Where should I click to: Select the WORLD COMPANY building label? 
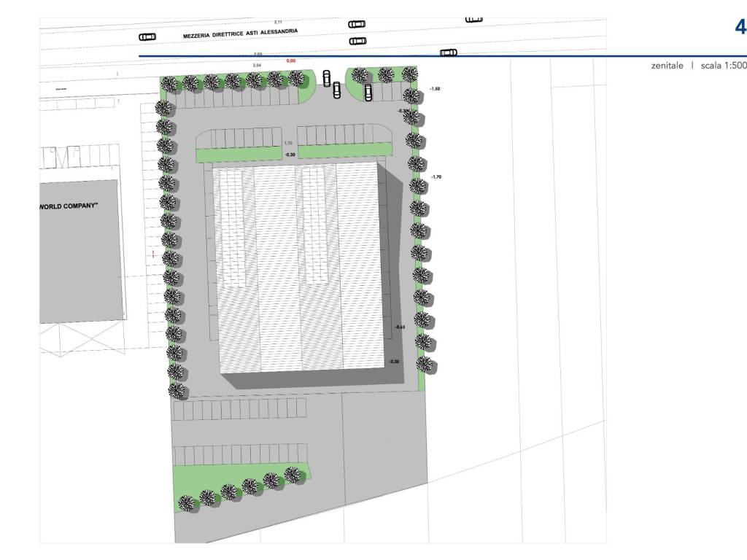(69, 206)
